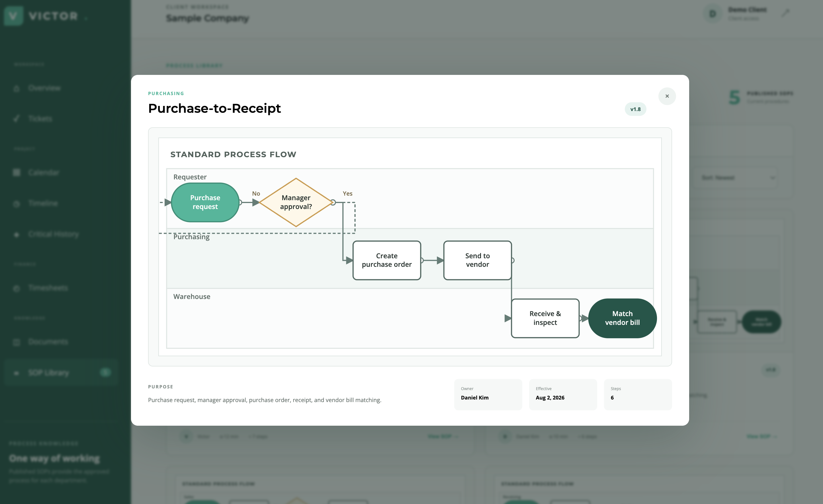Open Timeline in the sidebar
Viewport: 823px width, 504px height.
click(43, 203)
